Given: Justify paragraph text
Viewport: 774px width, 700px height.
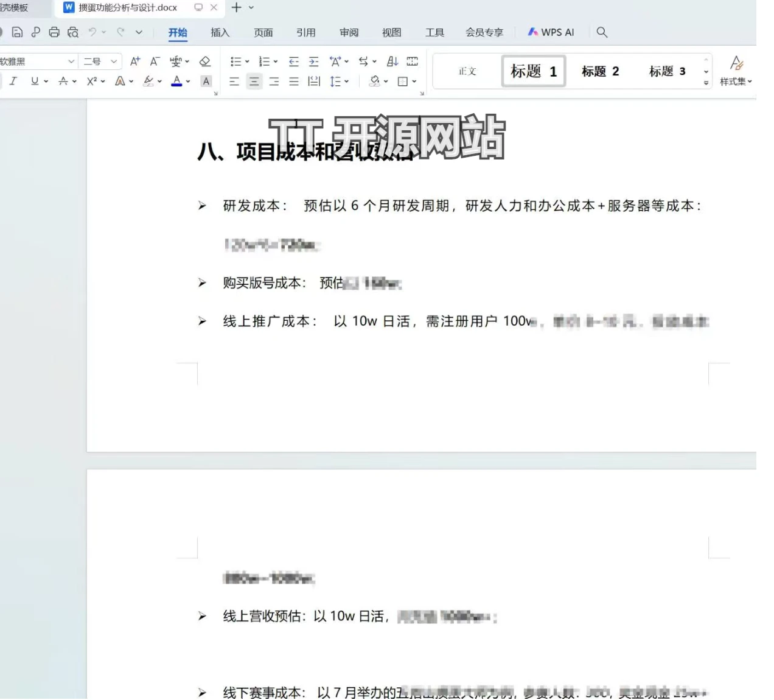Looking at the screenshot, I should coord(294,81).
